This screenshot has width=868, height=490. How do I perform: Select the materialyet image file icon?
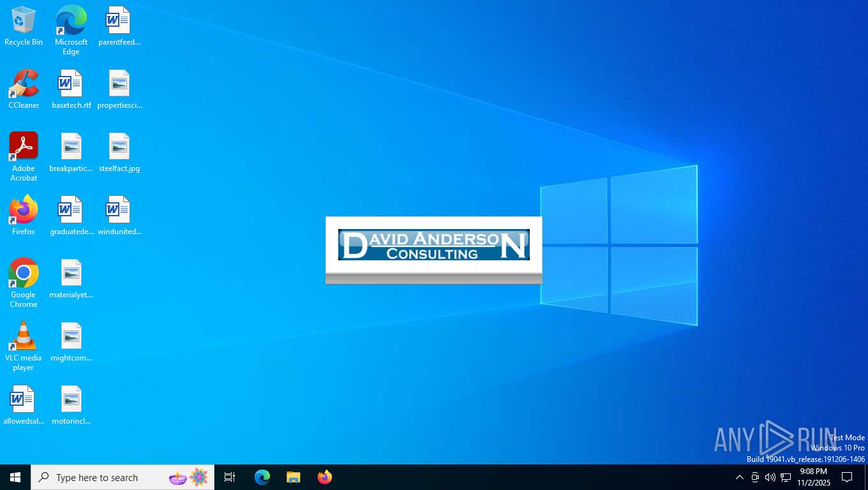coord(71,279)
